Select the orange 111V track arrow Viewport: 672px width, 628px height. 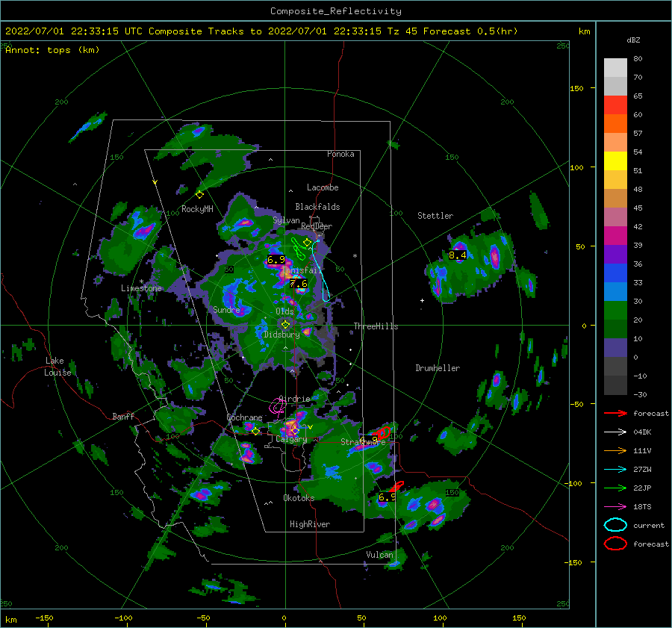pos(615,450)
